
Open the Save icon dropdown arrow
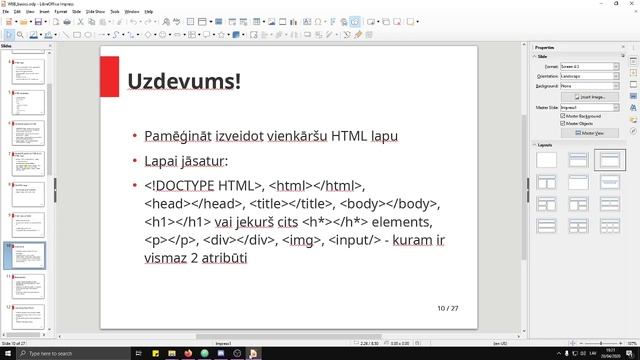click(x=45, y=22)
